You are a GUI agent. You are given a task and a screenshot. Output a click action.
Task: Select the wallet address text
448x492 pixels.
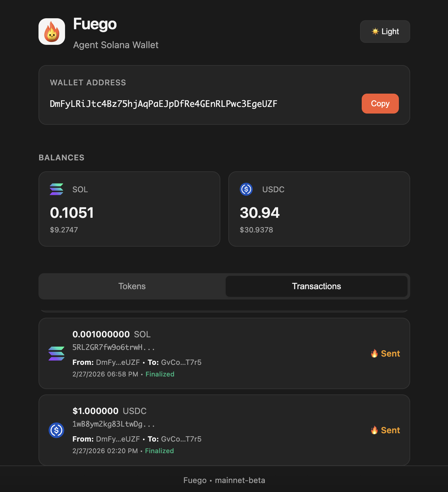click(x=163, y=104)
